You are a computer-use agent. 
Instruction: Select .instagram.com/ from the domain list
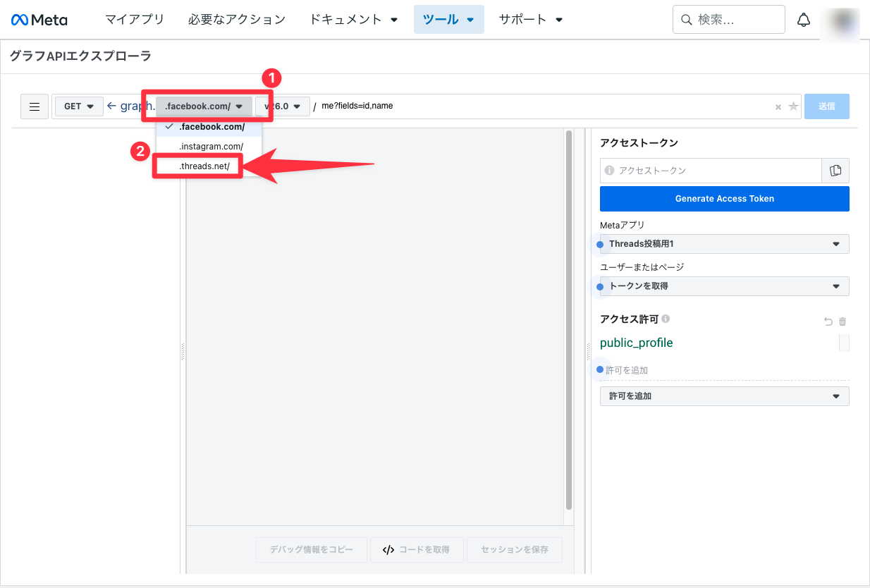point(209,147)
